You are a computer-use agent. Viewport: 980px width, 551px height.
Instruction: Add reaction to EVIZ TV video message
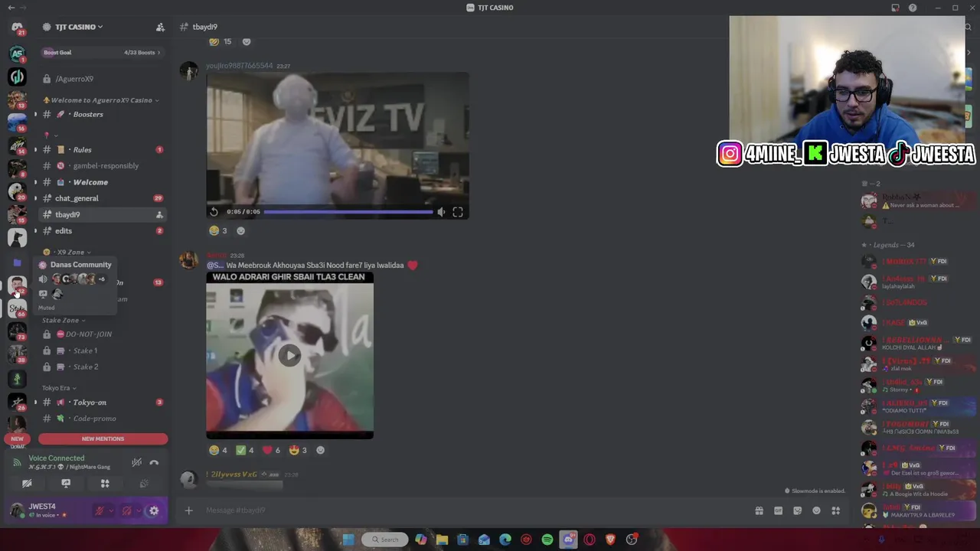240,230
